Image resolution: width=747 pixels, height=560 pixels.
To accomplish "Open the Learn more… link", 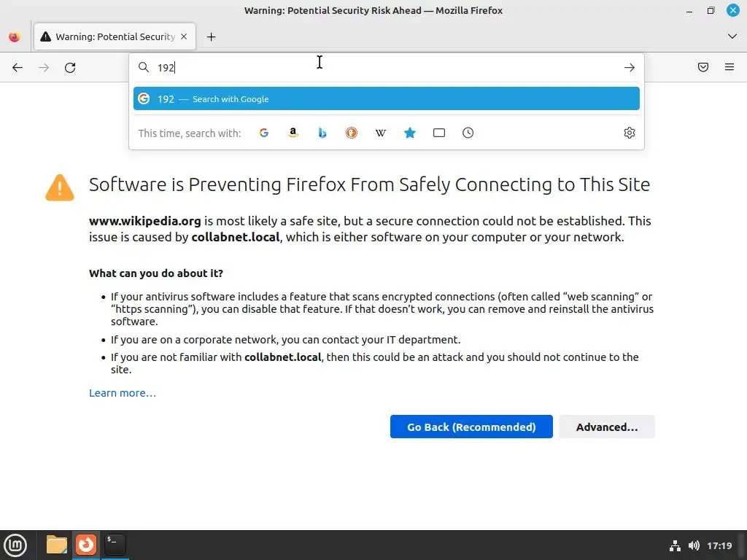I will click(x=123, y=393).
